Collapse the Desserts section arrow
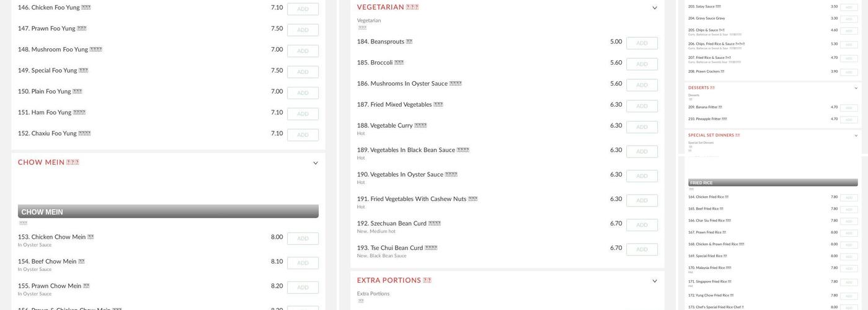The height and width of the screenshot is (310, 868). (x=856, y=88)
